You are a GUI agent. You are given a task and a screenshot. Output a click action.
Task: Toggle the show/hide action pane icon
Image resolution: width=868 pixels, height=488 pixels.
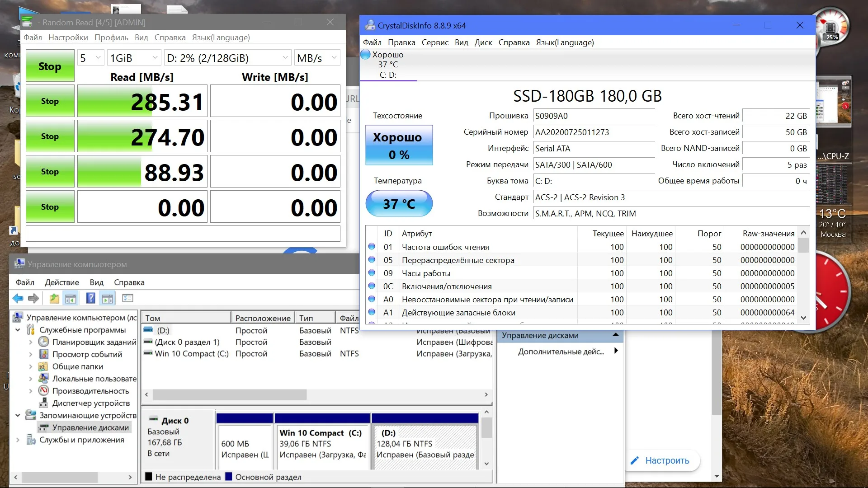(x=108, y=298)
